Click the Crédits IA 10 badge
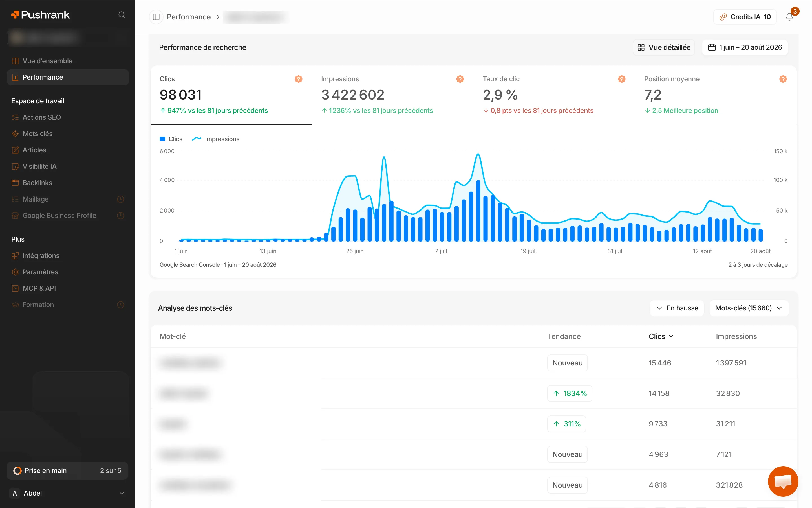This screenshot has width=812, height=508. 745,17
